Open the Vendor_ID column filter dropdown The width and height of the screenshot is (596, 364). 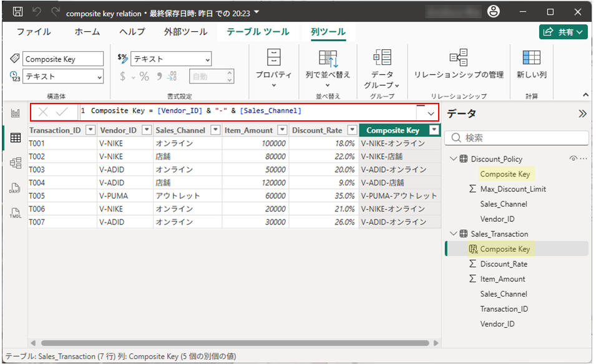click(x=147, y=130)
